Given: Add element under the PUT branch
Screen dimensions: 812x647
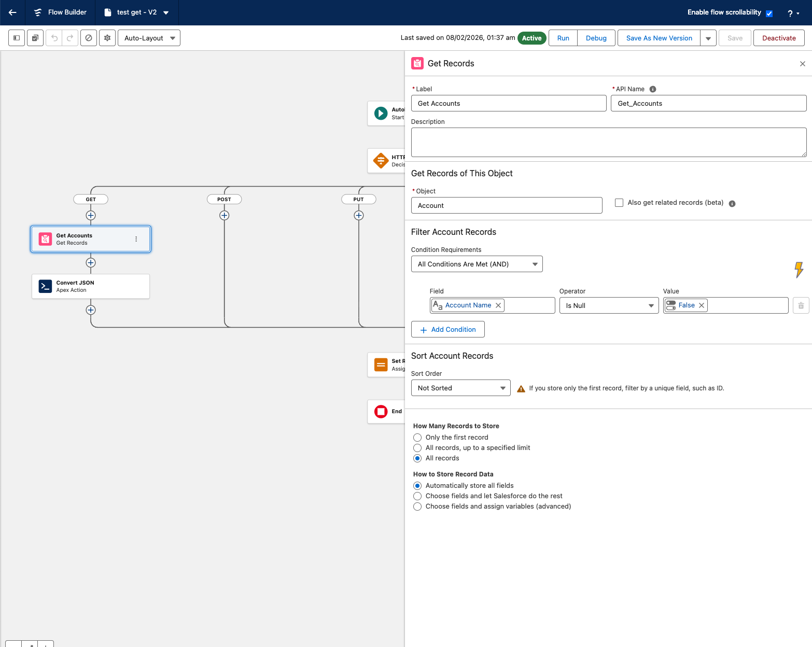Looking at the screenshot, I should point(359,215).
